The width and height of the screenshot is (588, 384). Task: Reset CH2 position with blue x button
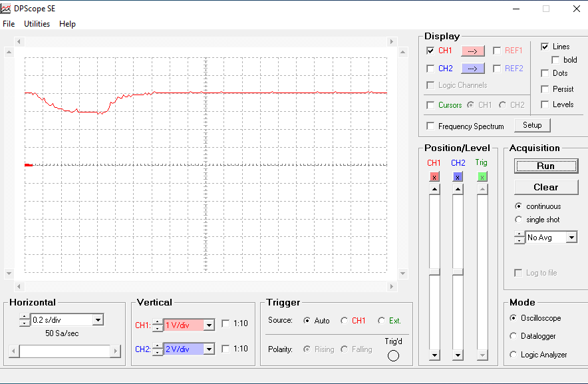(x=458, y=176)
